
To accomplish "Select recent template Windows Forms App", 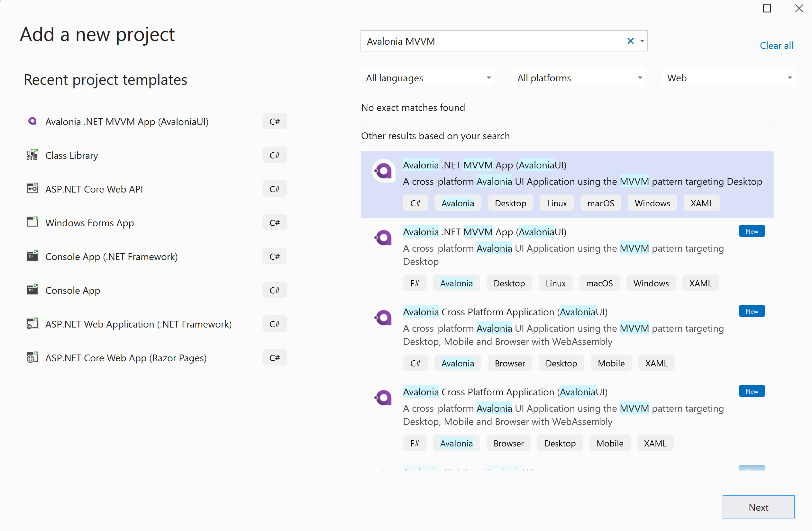I will (156, 223).
